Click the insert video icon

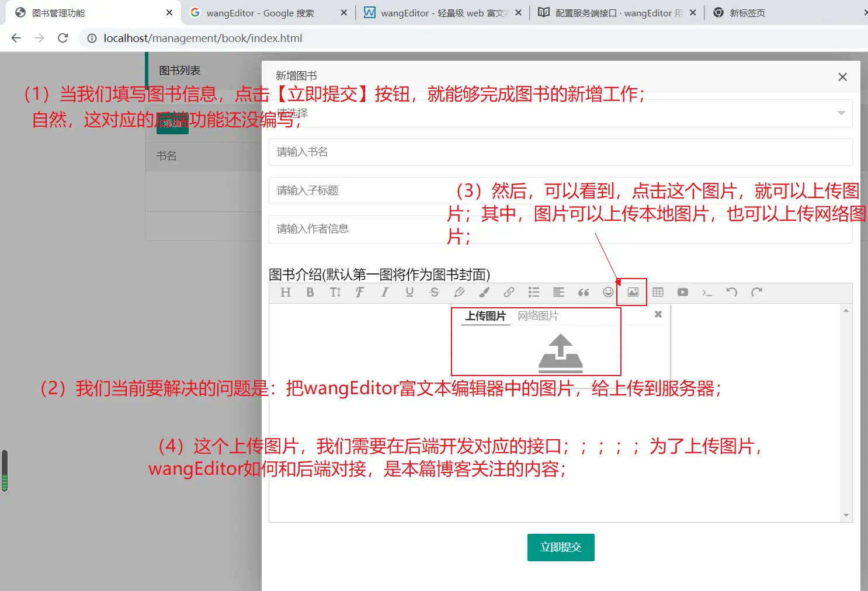(x=682, y=292)
